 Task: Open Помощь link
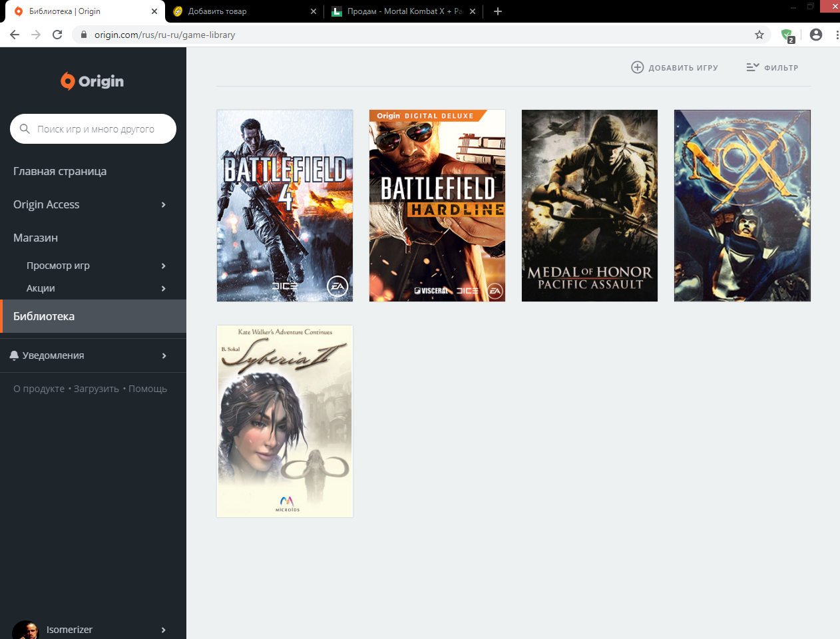click(x=148, y=389)
